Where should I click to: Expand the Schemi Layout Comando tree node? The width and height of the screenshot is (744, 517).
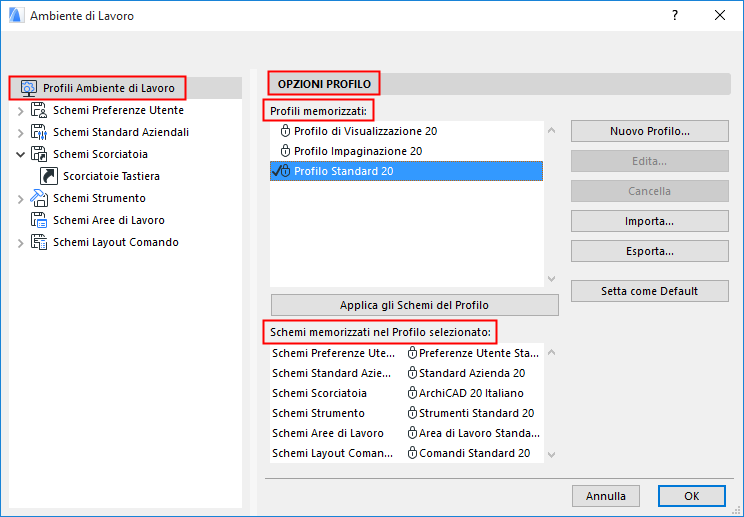(x=20, y=242)
